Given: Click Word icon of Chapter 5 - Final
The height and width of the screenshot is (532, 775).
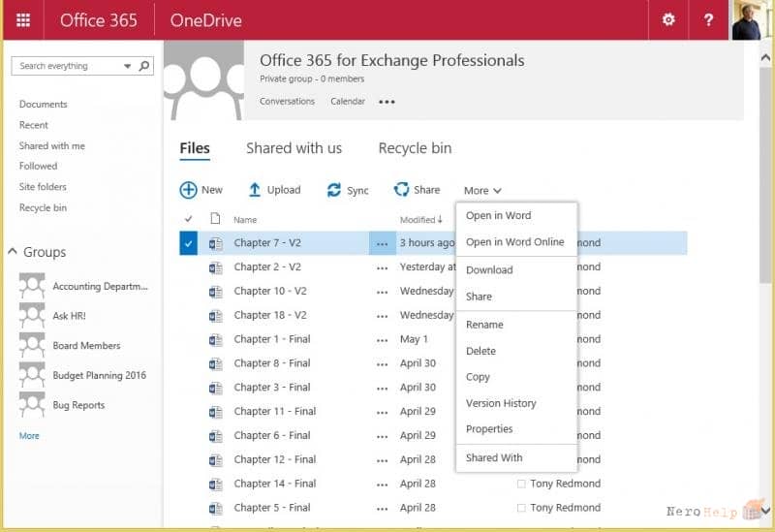Looking at the screenshot, I should click(215, 509).
